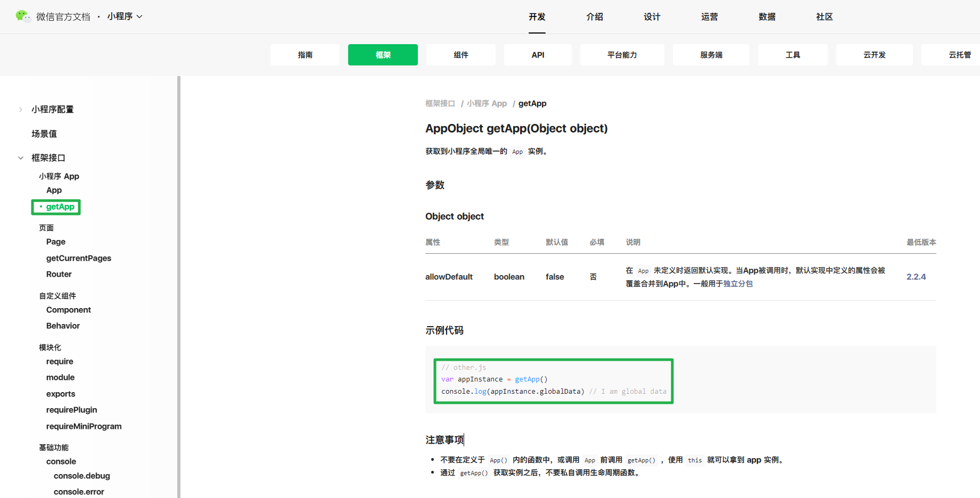Open Behavior in the sidebar
Screen dimensions: 980x498
point(63,326)
